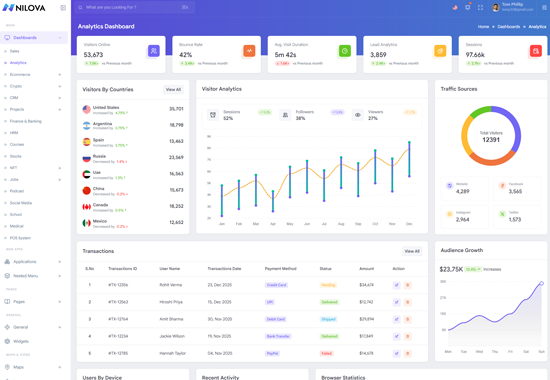The image size is (550, 380).
Task: Expand the CRM submenu plus sign
Action: tap(60, 98)
